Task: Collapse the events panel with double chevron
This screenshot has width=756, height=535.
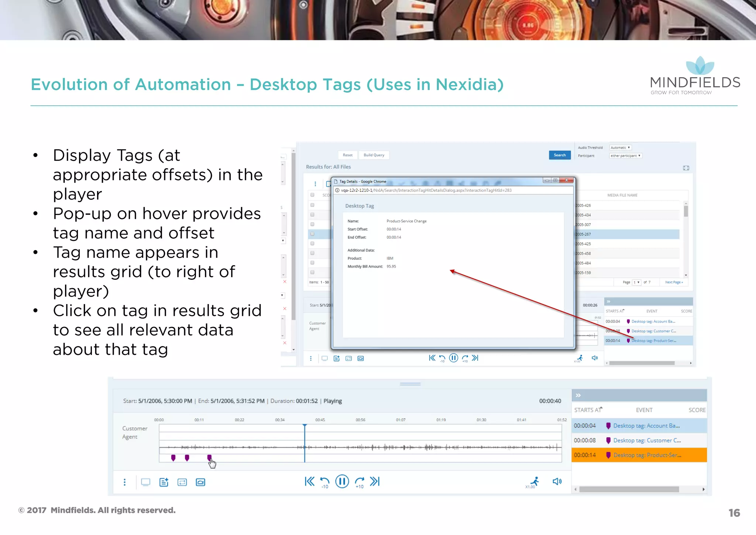Action: pos(578,395)
